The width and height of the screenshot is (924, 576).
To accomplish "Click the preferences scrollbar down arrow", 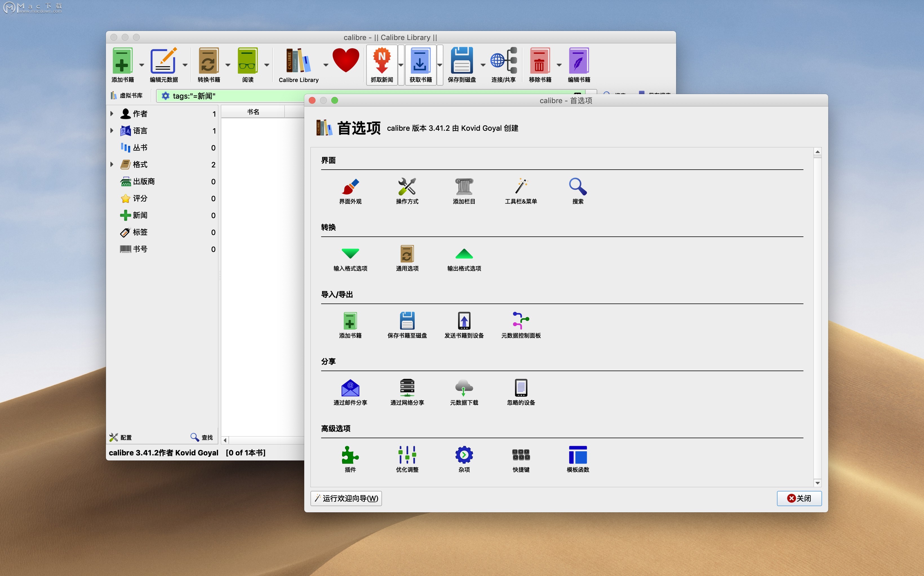I will [818, 483].
